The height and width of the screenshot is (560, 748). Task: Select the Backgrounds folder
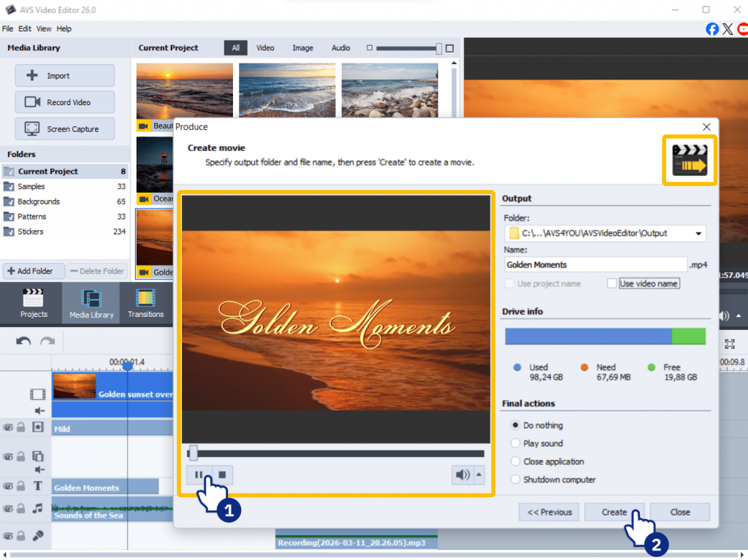click(65, 202)
